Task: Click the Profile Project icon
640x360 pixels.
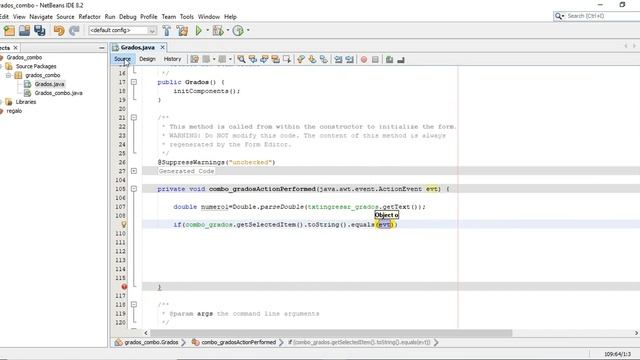Action: pyautogui.click(x=238, y=31)
